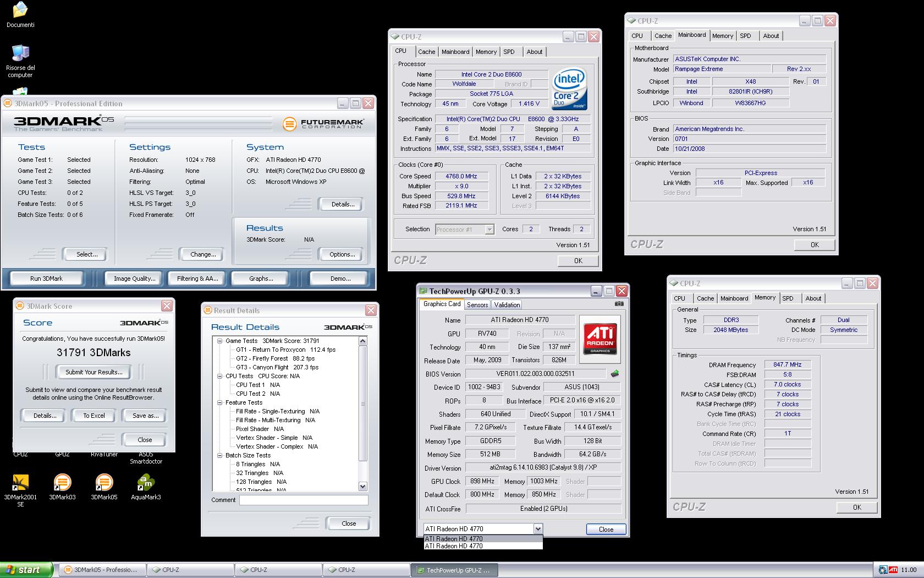Collapse the CPU Tests tree node
Image resolution: width=924 pixels, height=578 pixels.
pos(219,376)
